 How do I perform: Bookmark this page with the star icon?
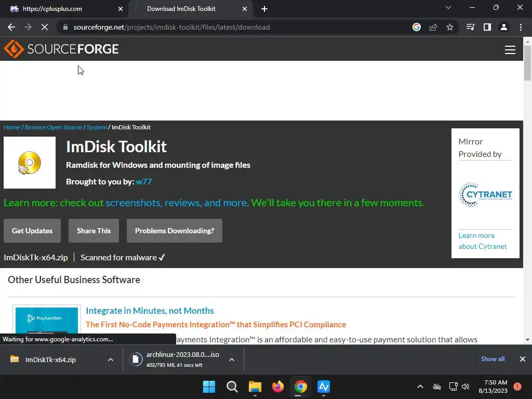[450, 27]
